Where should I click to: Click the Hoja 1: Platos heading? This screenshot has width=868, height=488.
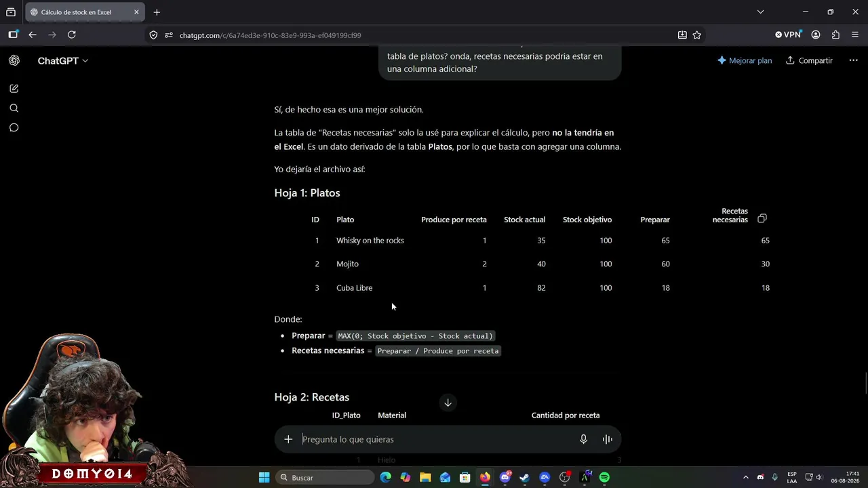click(x=307, y=193)
